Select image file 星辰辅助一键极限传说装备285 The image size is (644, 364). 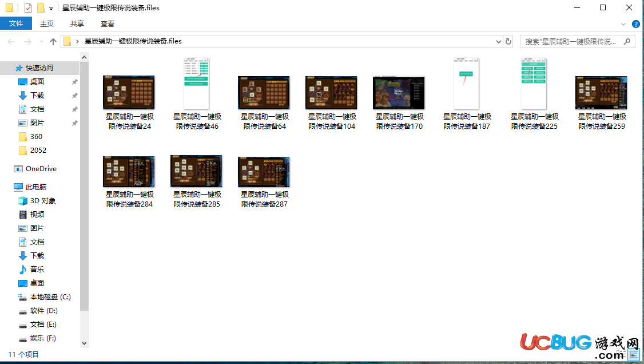pyautogui.click(x=197, y=181)
